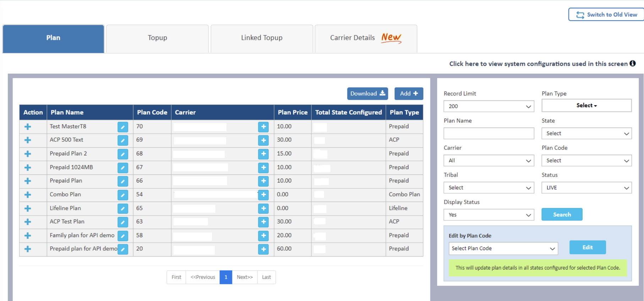Select the "Combo Plan" plan type cell
The image size is (644, 301).
tap(404, 195)
